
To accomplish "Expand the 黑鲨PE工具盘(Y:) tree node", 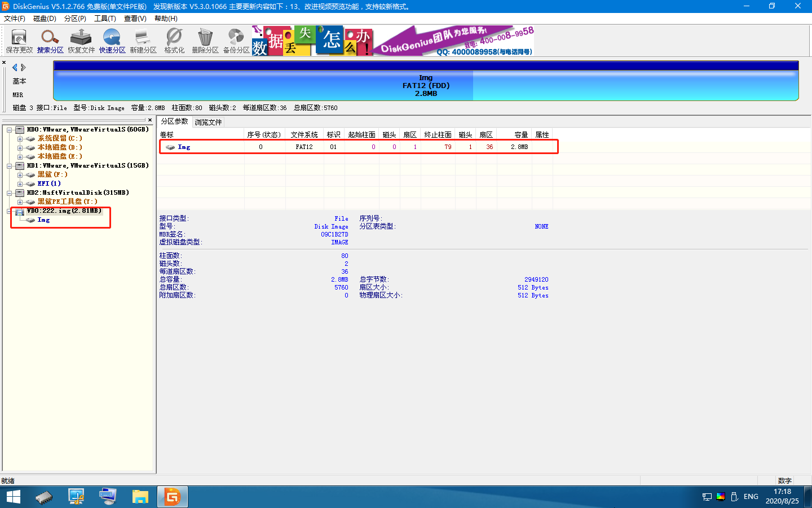I will click(20, 202).
